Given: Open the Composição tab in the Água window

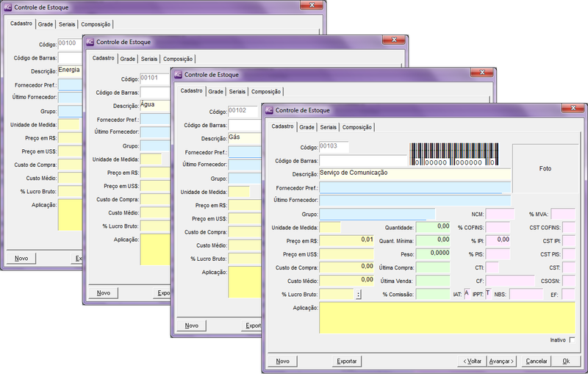Looking at the screenshot, I should (178, 59).
